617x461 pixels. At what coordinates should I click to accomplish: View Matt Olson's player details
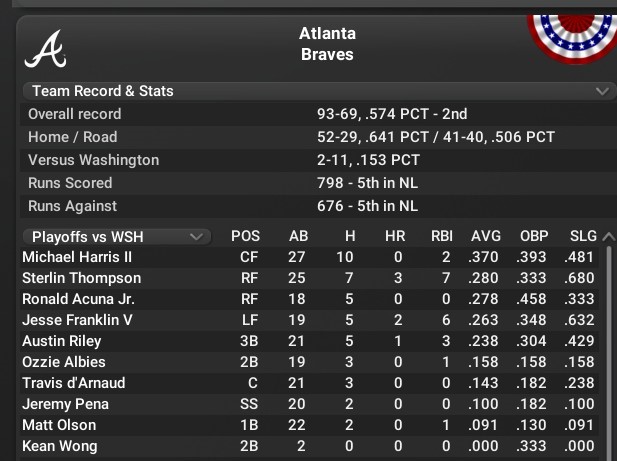[x=56, y=425]
